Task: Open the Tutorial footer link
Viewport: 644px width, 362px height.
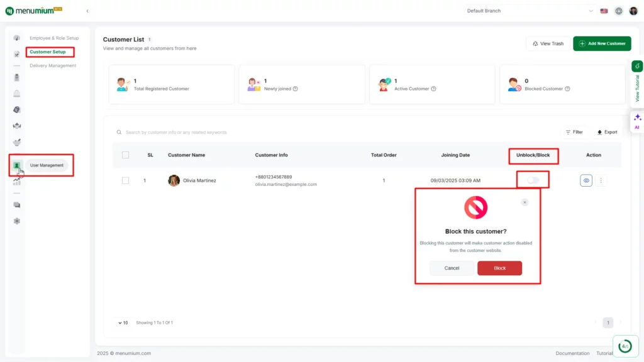Action: click(x=604, y=353)
